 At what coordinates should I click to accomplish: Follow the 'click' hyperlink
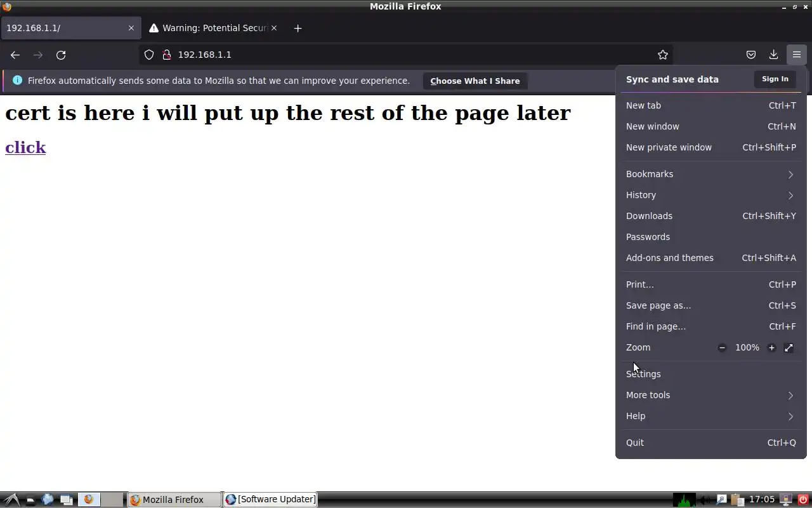click(25, 147)
